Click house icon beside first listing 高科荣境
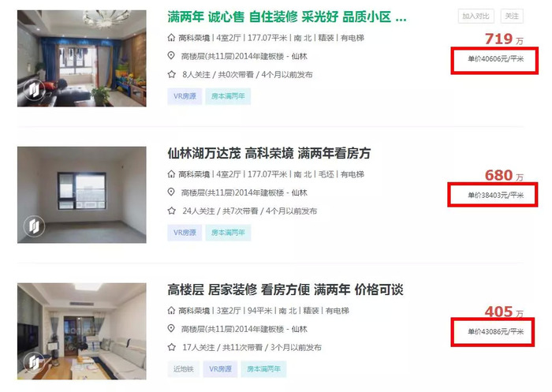 [171, 38]
